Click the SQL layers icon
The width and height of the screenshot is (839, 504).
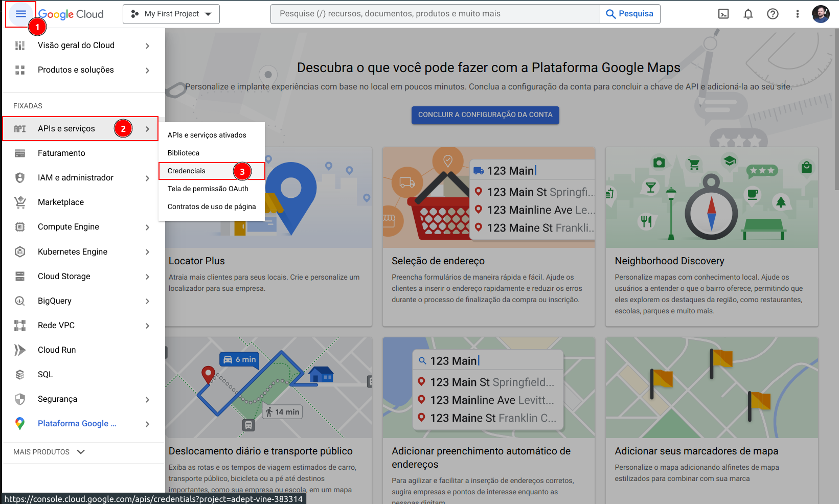tap(20, 375)
